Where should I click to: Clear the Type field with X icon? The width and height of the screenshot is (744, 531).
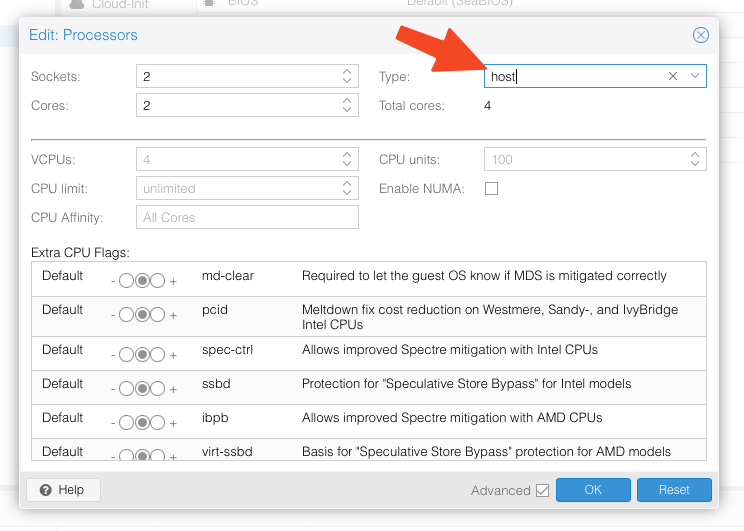(673, 76)
